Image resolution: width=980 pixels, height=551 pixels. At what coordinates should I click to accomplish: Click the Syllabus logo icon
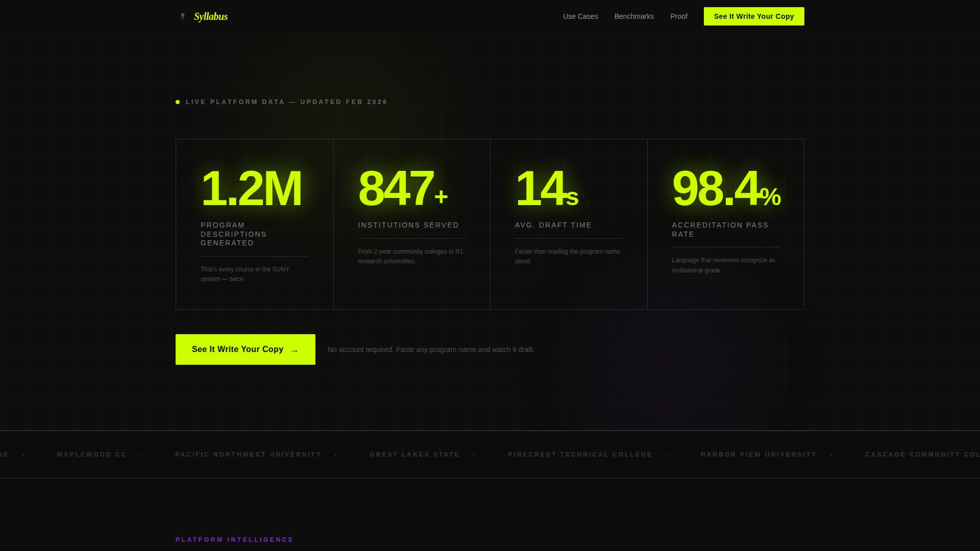[183, 16]
